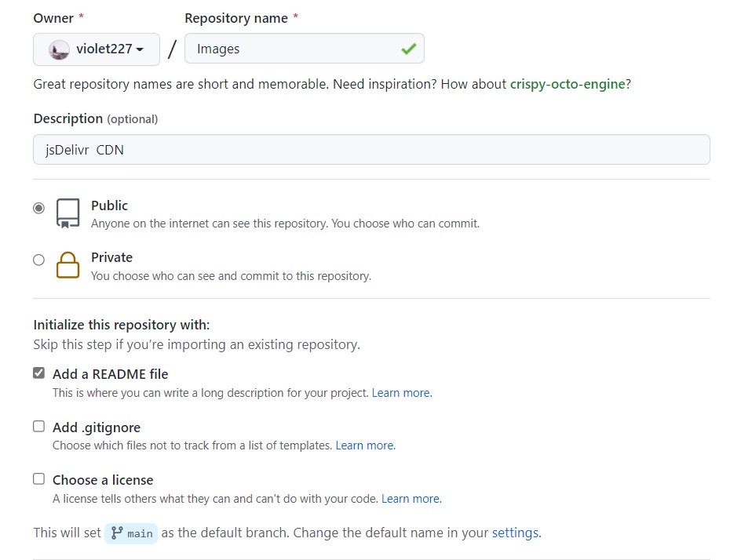The height and width of the screenshot is (560, 741).
Task: Tick the Choose a license checkbox
Action: click(38, 478)
